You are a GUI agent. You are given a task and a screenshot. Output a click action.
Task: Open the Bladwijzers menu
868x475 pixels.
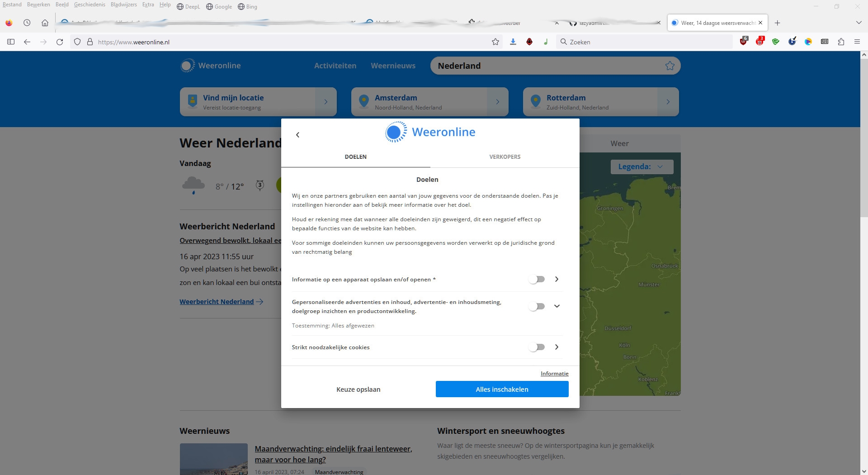pyautogui.click(x=123, y=5)
